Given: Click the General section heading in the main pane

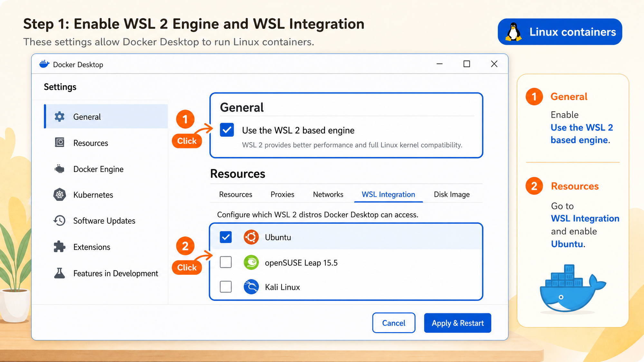Looking at the screenshot, I should click(242, 107).
